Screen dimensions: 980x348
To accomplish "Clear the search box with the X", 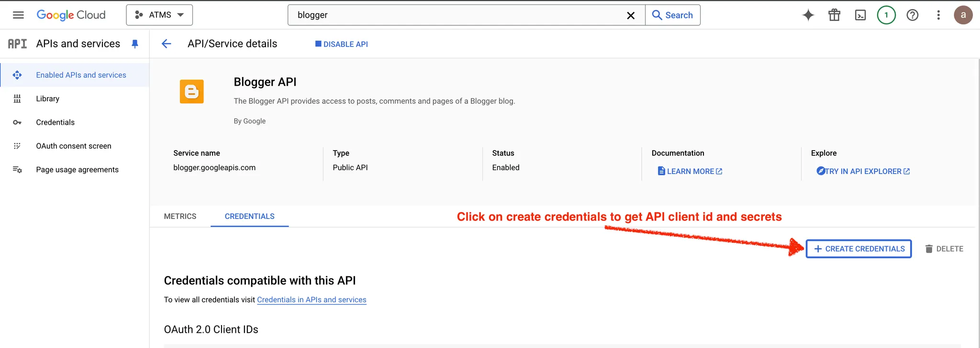I will tap(631, 15).
